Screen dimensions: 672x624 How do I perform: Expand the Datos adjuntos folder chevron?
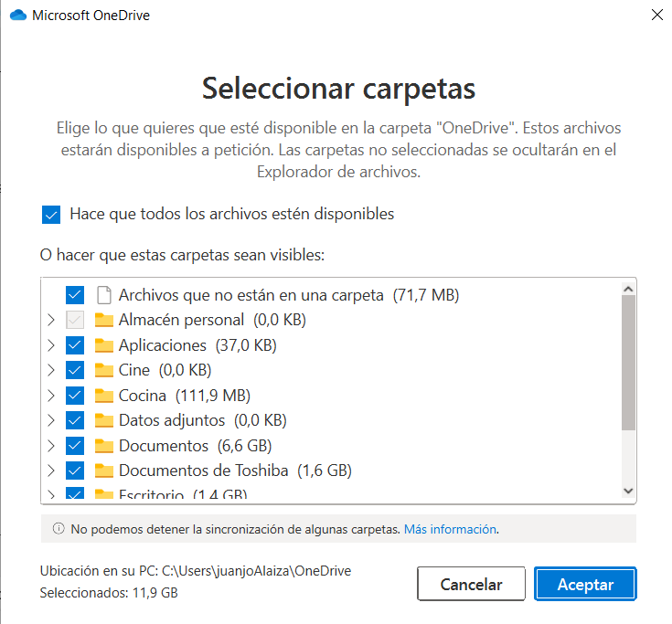point(49,421)
